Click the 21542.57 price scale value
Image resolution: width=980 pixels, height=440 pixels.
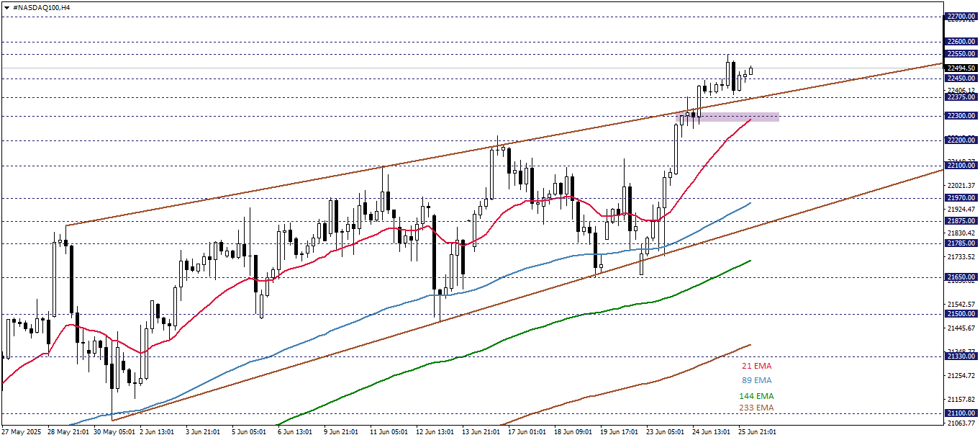pyautogui.click(x=961, y=304)
